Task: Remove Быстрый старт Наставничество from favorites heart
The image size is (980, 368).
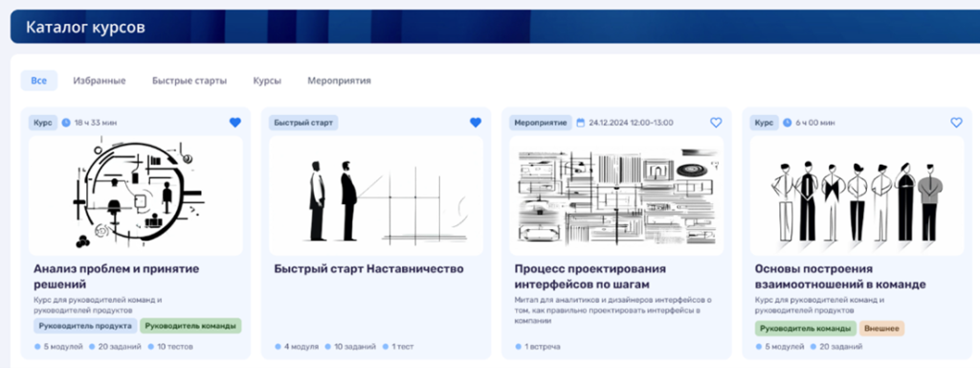Action: point(476,123)
